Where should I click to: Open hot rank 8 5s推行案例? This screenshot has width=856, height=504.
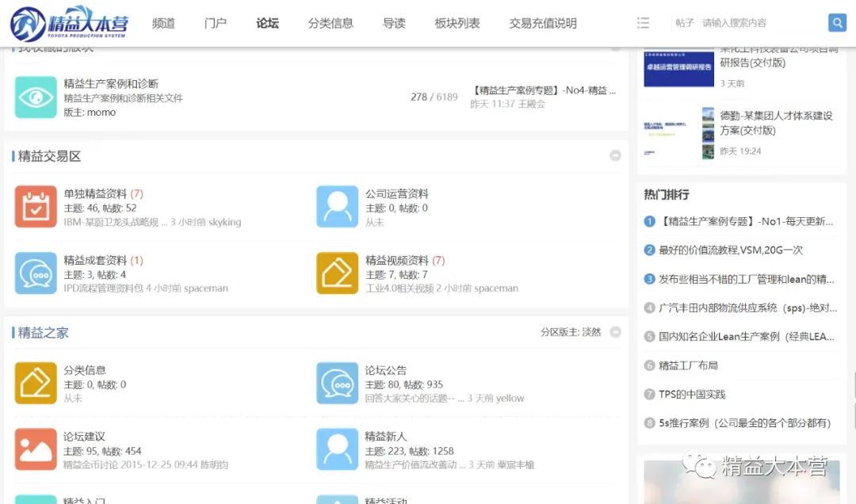(x=744, y=423)
